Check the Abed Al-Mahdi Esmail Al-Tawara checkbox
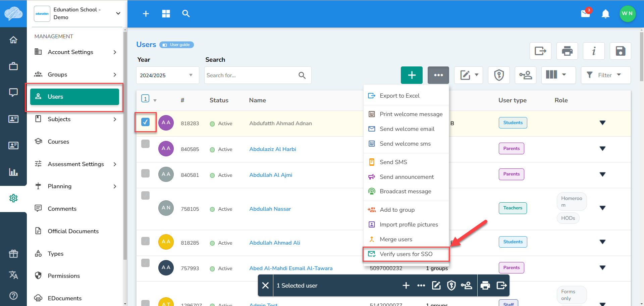This screenshot has height=306, width=644. (145, 263)
